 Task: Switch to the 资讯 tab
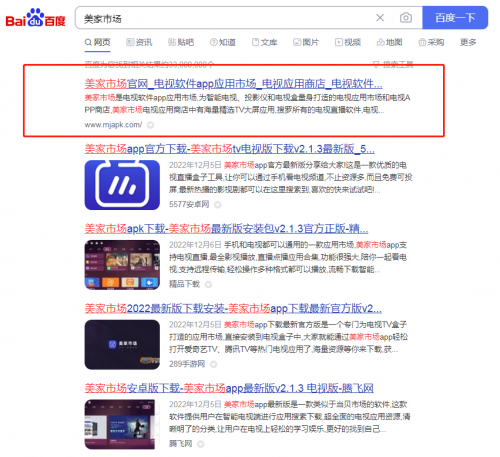(139, 42)
